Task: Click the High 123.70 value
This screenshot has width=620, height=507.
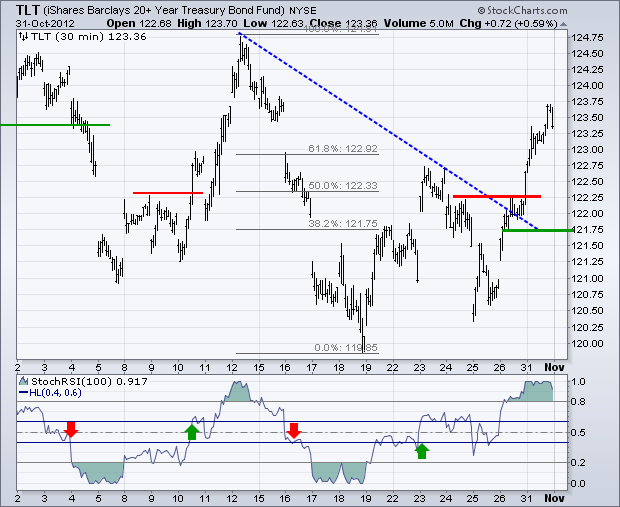Action: coord(207,23)
